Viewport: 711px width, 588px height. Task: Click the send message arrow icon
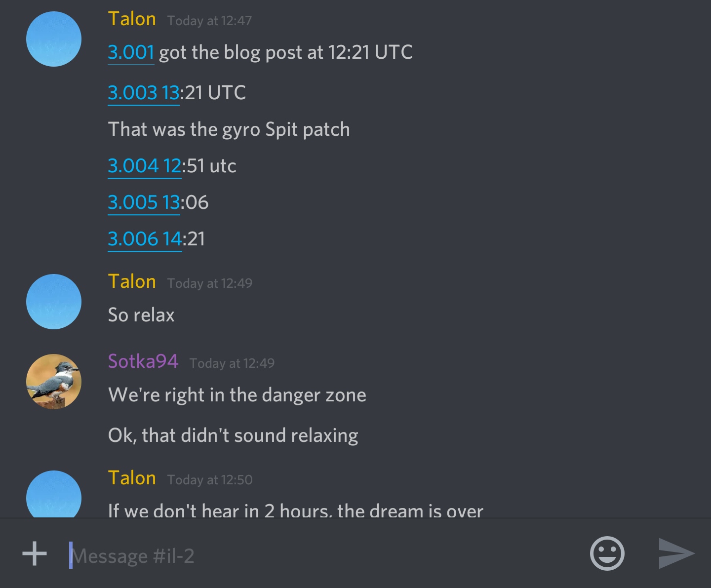(x=676, y=553)
